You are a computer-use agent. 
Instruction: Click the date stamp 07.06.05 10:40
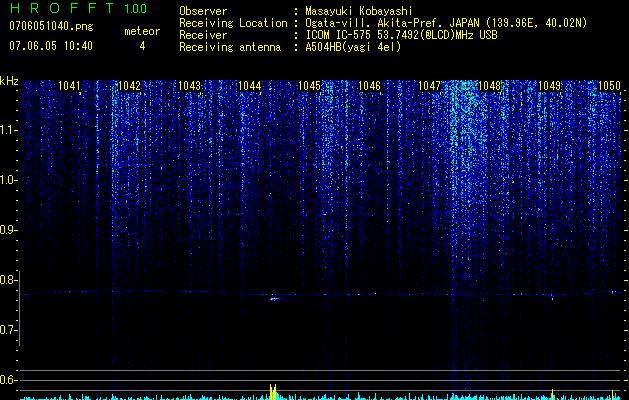(x=51, y=46)
